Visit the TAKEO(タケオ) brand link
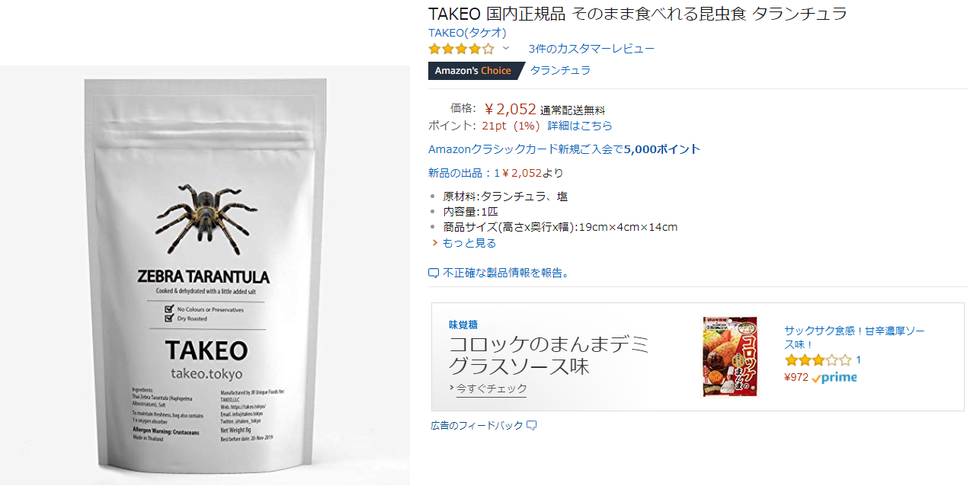The image size is (980, 502). (467, 32)
